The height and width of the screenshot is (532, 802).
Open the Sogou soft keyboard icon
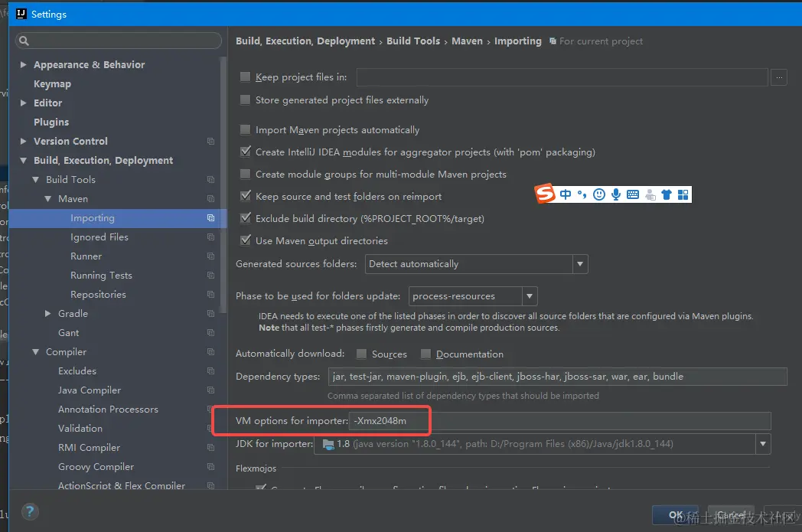point(633,194)
